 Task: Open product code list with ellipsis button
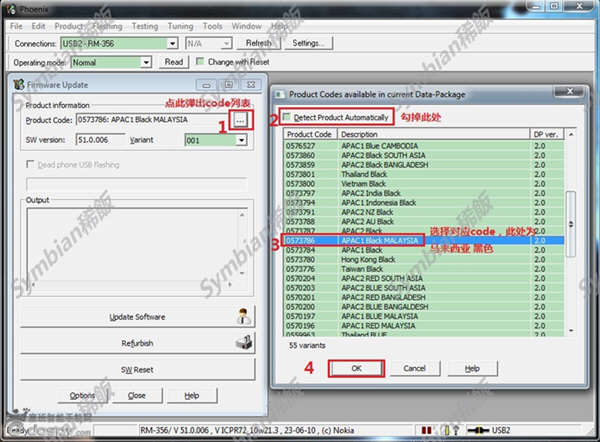pos(240,121)
